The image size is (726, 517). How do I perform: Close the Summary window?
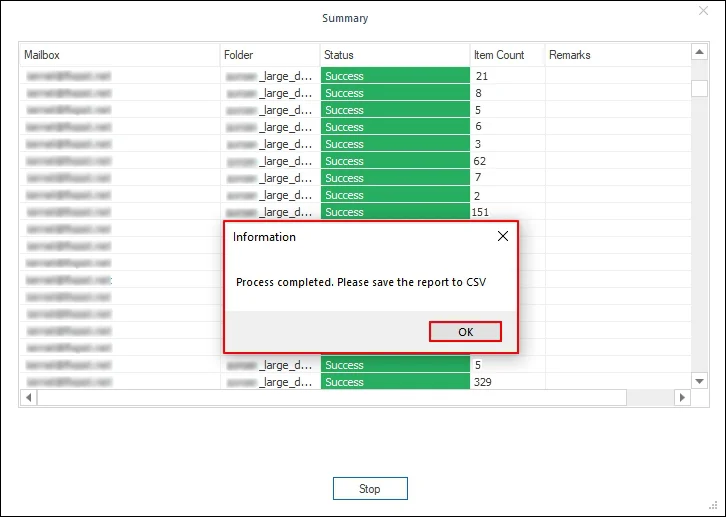click(703, 11)
